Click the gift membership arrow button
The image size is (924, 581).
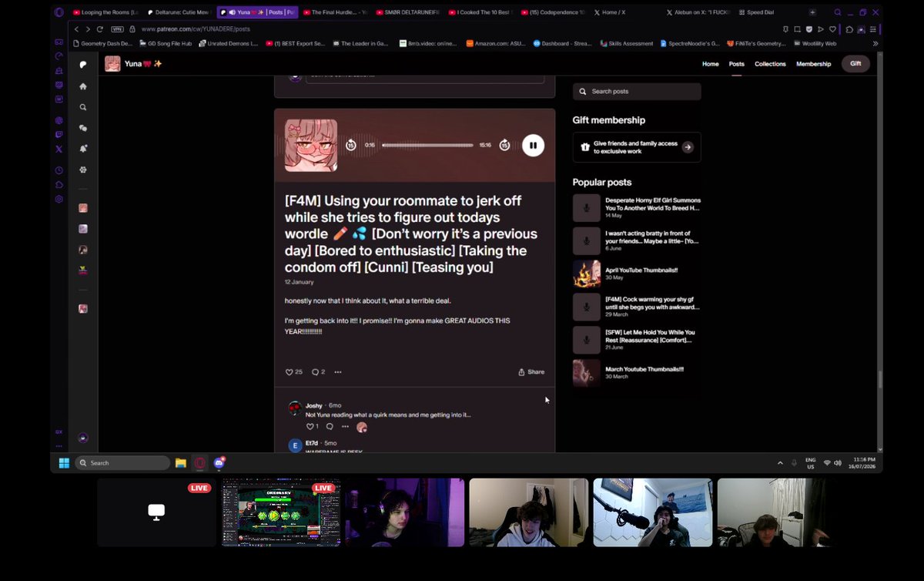tap(688, 147)
